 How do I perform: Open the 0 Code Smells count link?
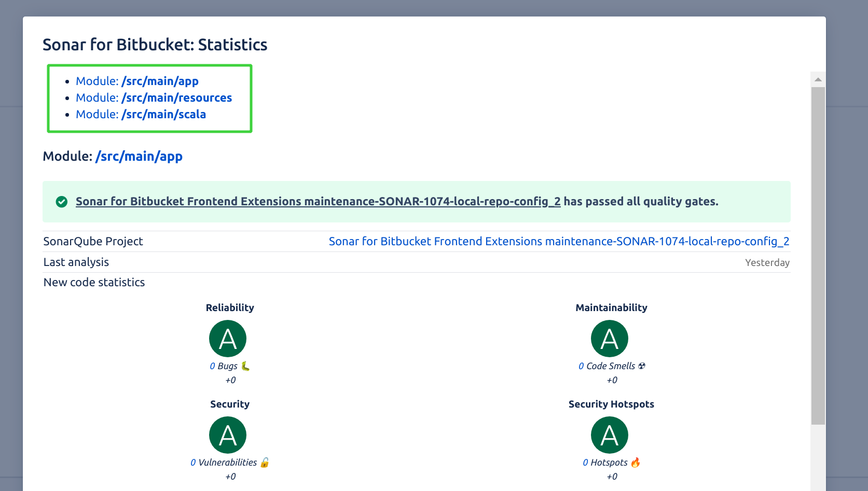581,366
